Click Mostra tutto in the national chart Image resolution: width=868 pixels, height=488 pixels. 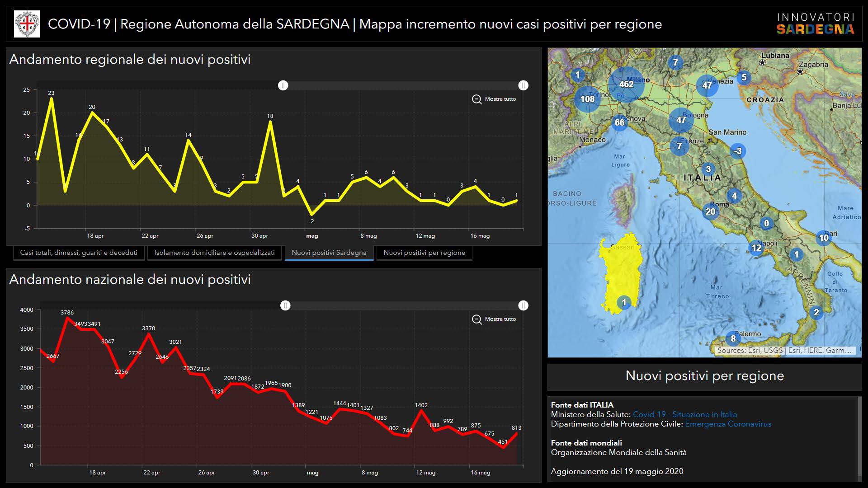click(x=500, y=319)
